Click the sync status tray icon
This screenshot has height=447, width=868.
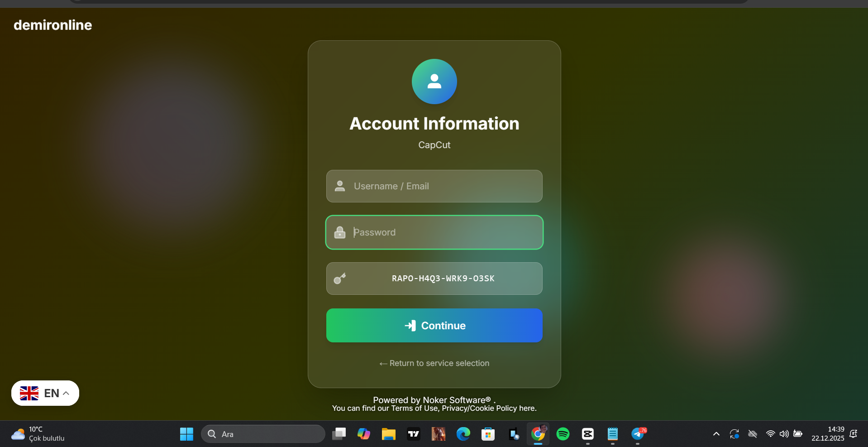(x=734, y=434)
